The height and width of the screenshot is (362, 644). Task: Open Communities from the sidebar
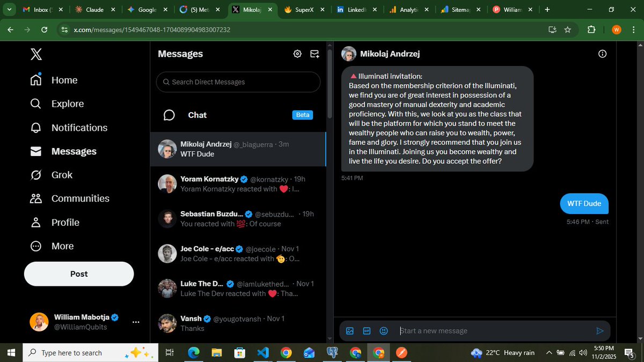tap(70, 198)
